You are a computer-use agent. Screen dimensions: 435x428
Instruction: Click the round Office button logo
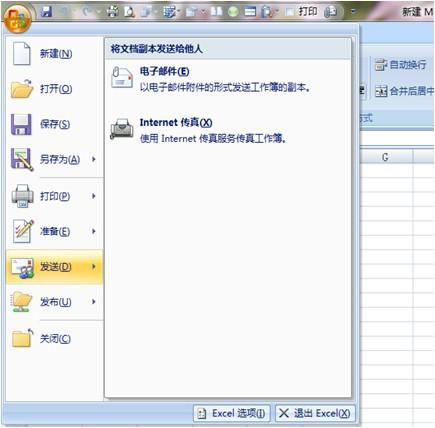pos(17,18)
